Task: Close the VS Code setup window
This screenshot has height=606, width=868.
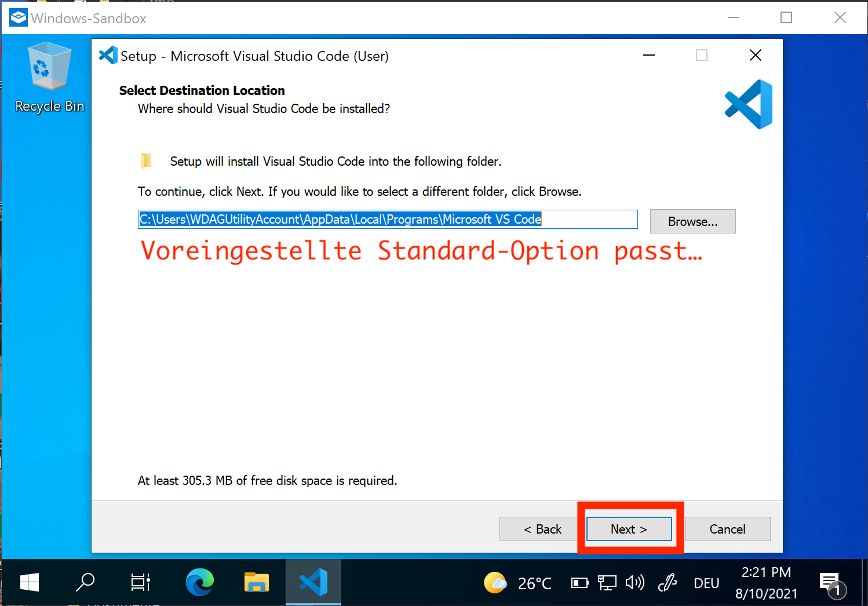Action: [755, 56]
